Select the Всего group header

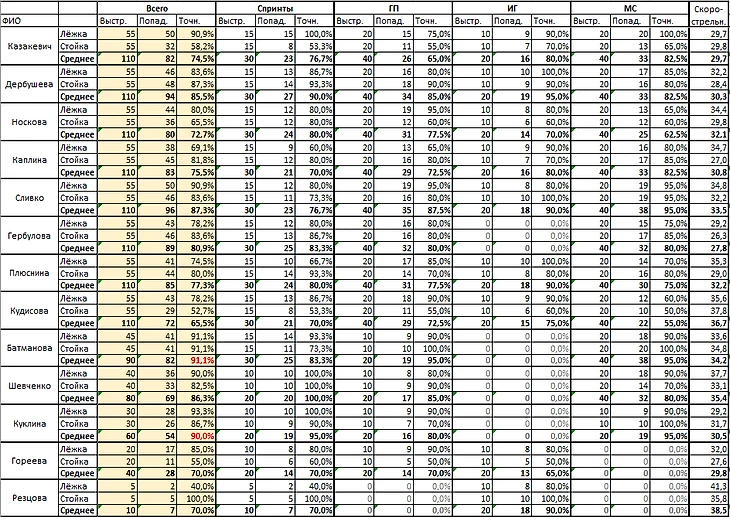pyautogui.click(x=157, y=8)
